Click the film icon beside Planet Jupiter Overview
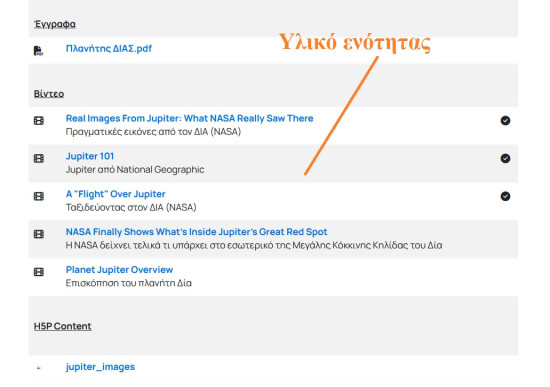This screenshot has width=550, height=387. [39, 272]
